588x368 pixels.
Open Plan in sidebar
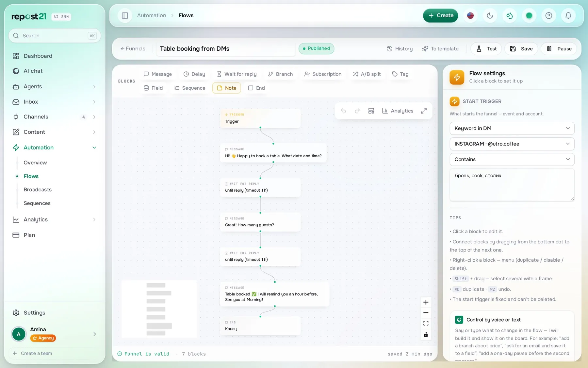tap(55, 235)
